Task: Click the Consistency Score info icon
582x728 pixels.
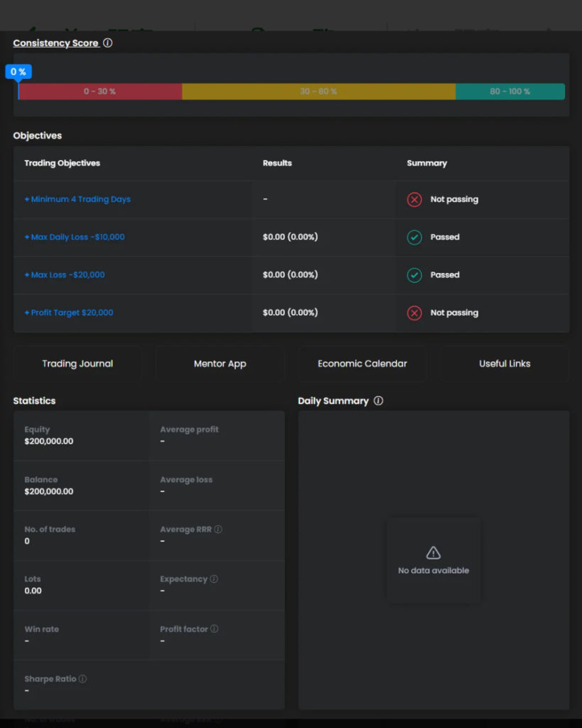Action: point(108,43)
